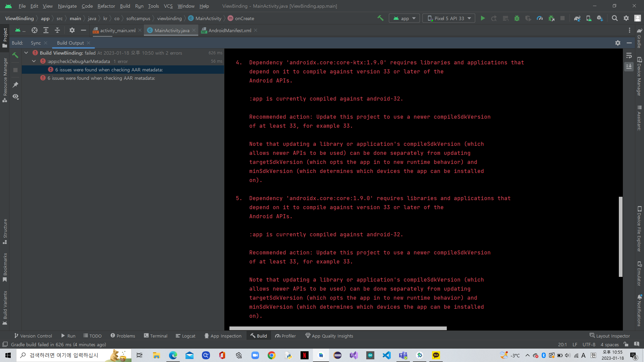The width and height of the screenshot is (644, 362).
Task: Click the AVD Manager icon in toolbar
Action: click(x=589, y=18)
